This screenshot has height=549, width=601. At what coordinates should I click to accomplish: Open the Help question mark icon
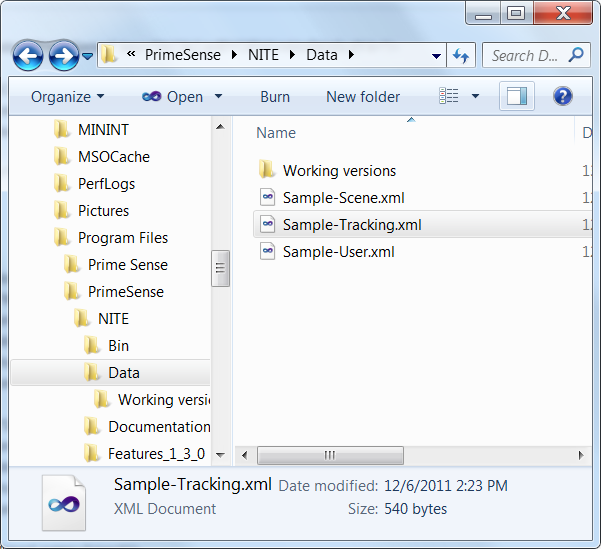tap(563, 97)
